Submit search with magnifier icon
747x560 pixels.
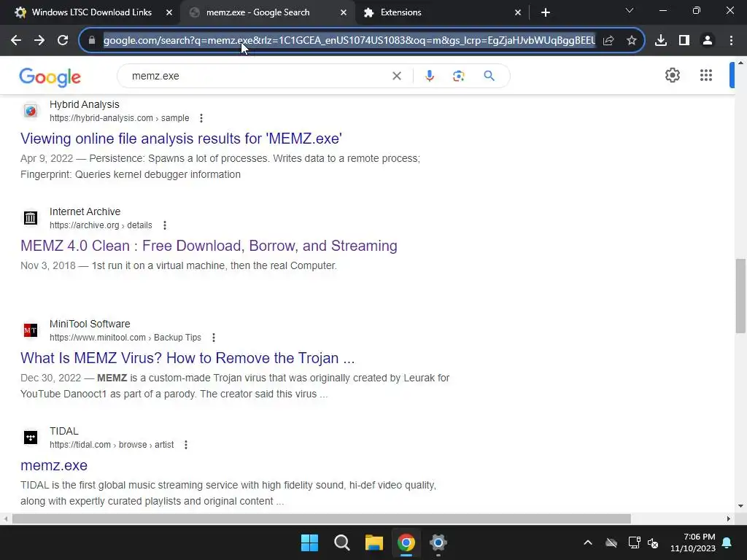point(489,76)
